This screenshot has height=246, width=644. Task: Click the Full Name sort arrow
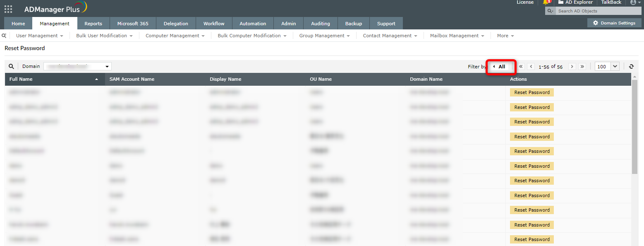[97, 79]
